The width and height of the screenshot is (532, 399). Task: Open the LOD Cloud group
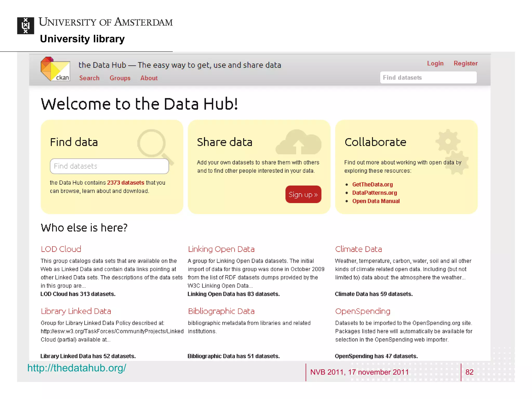click(x=61, y=249)
